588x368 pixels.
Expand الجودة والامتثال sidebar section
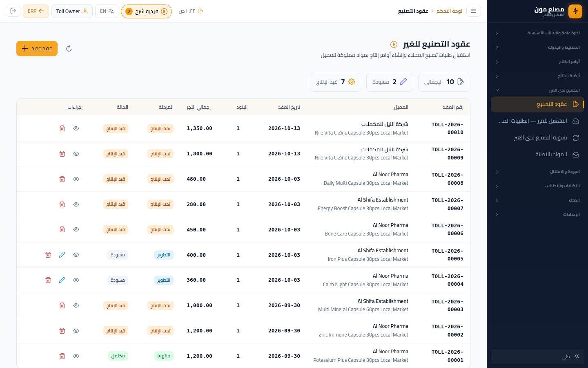point(537,172)
